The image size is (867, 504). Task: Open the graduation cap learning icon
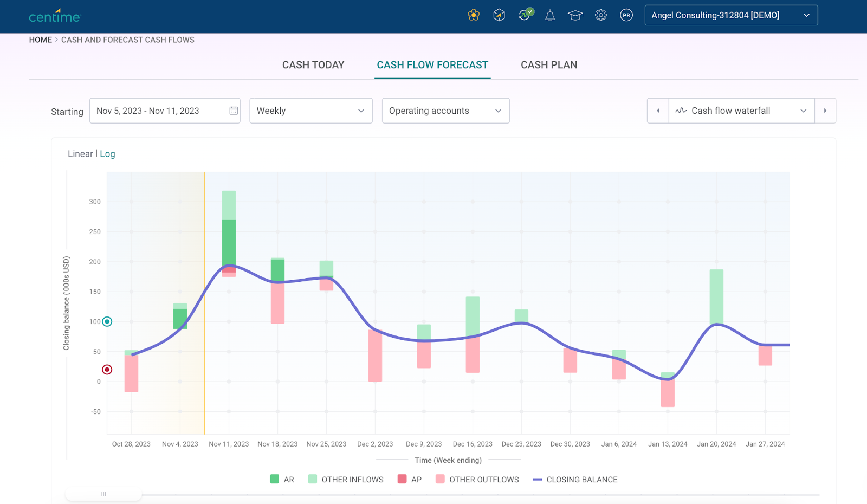click(575, 15)
